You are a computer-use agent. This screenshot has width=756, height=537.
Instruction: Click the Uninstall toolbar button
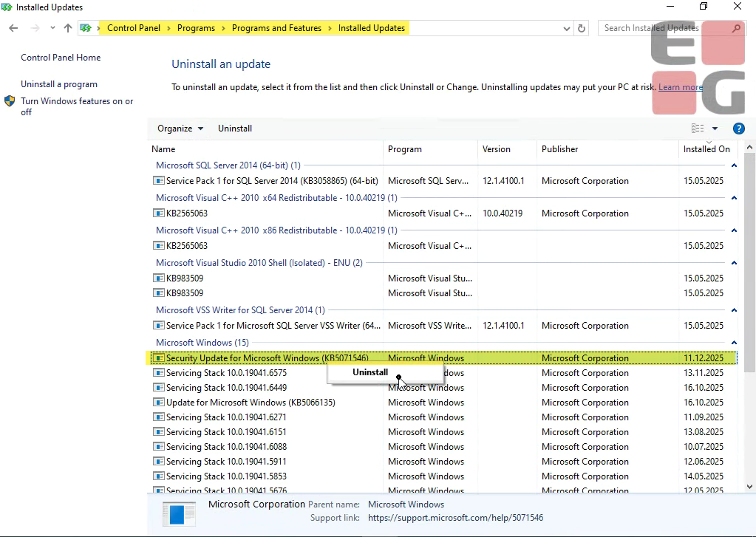tap(235, 129)
